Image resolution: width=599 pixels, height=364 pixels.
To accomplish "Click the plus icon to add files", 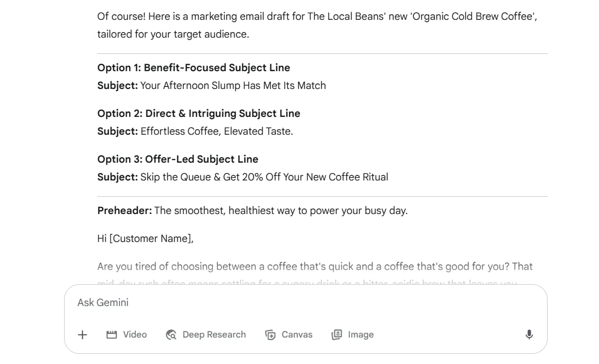I will click(x=82, y=335).
